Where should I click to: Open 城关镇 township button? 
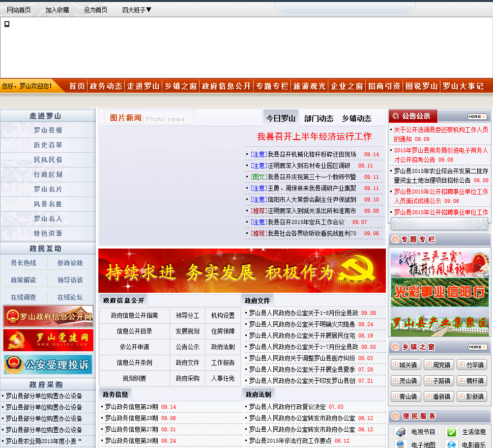(406, 365)
